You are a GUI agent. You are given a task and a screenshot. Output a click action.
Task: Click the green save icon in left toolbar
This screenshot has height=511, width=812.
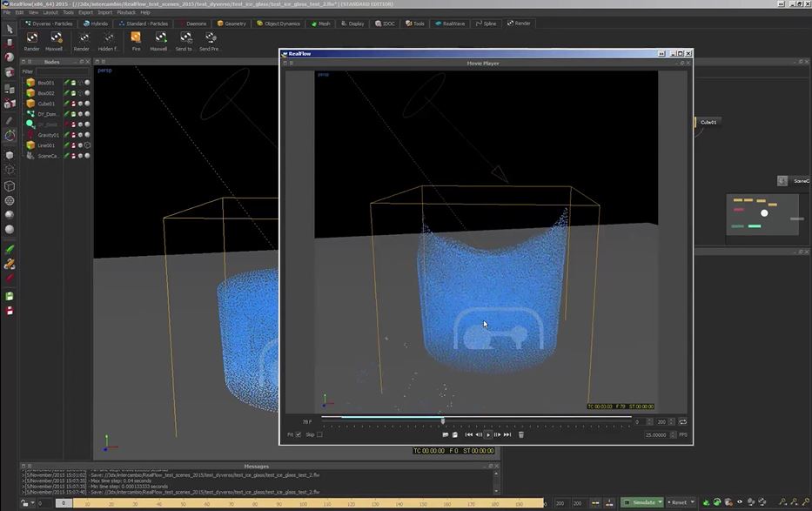[x=10, y=296]
